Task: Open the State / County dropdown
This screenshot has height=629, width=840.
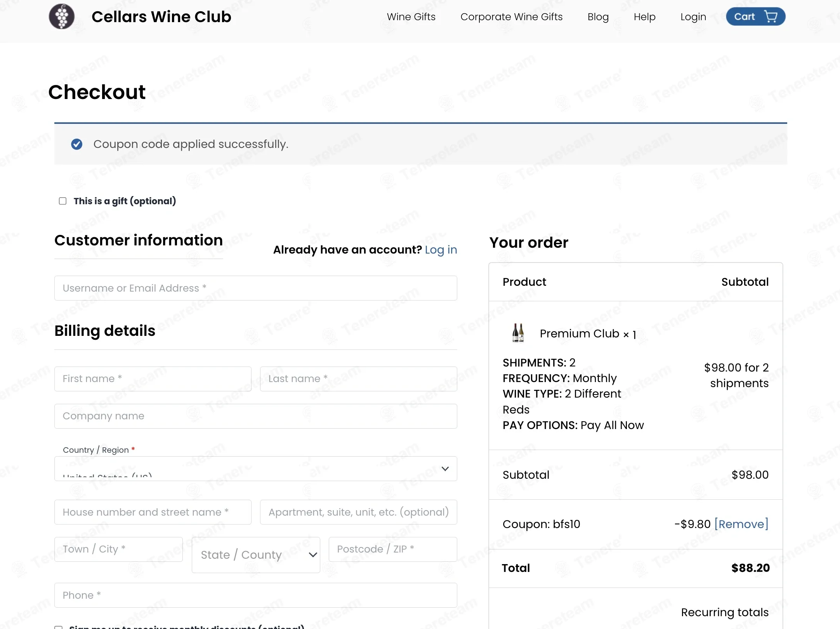Action: pos(255,555)
